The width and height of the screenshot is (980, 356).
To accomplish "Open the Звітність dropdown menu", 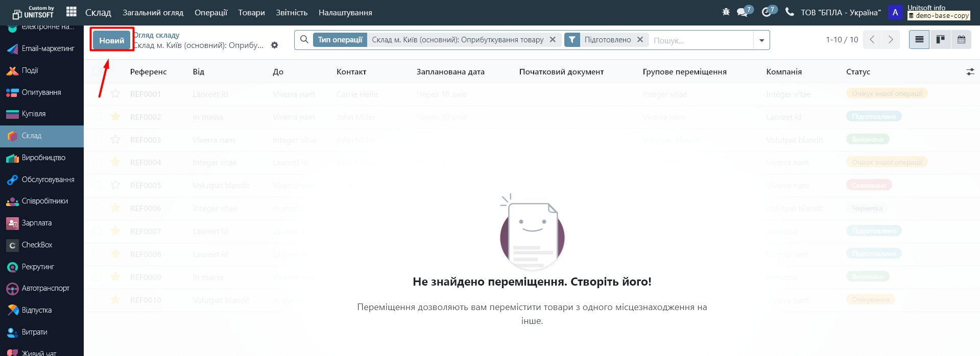I will (292, 13).
